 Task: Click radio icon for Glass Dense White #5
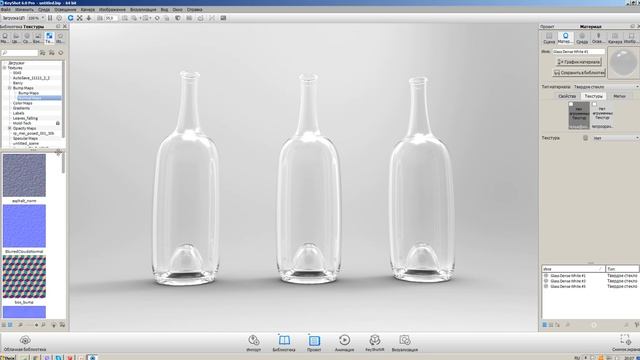[x=546, y=286]
